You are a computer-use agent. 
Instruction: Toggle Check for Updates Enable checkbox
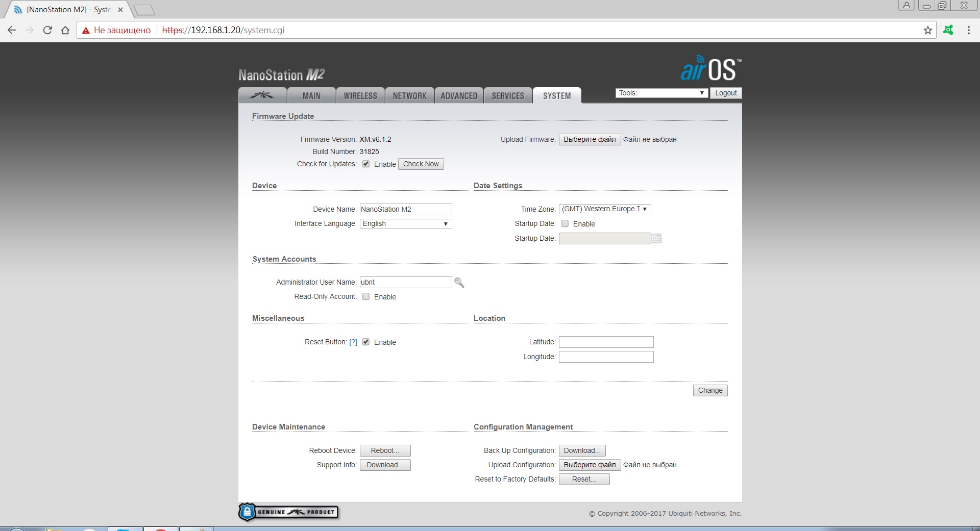[366, 164]
